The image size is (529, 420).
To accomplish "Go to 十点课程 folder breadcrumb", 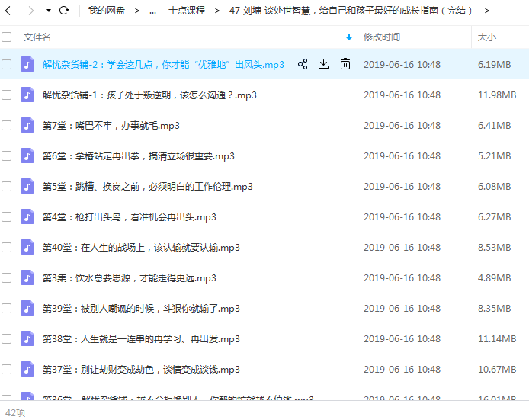I will [x=187, y=11].
